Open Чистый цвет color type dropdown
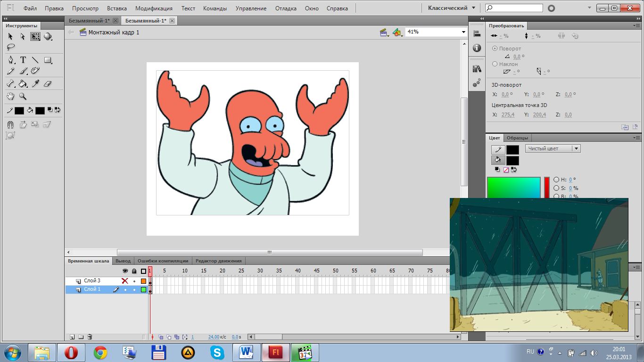Viewport: 644px width, 362px height. click(553, 148)
